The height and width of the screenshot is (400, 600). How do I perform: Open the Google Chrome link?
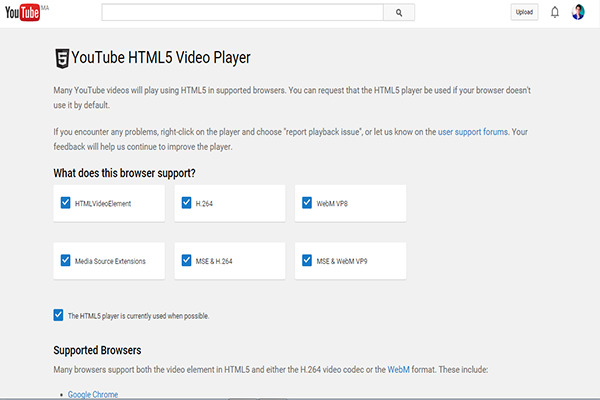[x=93, y=394]
